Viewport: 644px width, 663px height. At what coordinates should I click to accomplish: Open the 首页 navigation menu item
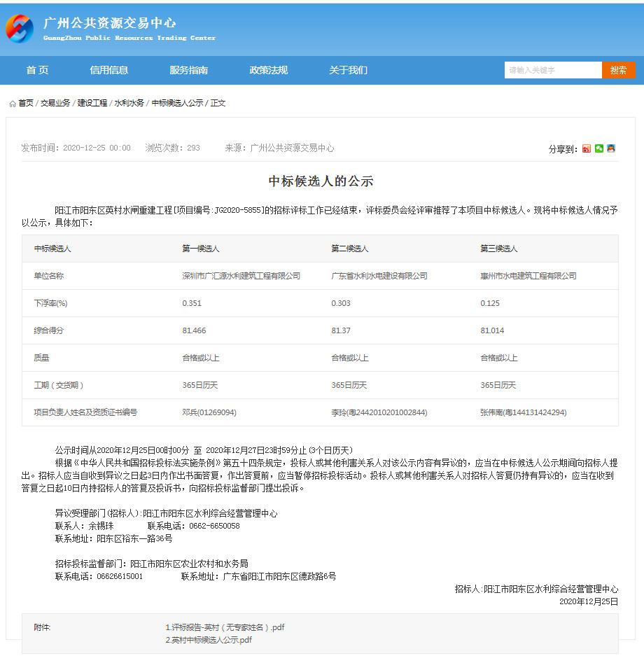click(x=37, y=70)
